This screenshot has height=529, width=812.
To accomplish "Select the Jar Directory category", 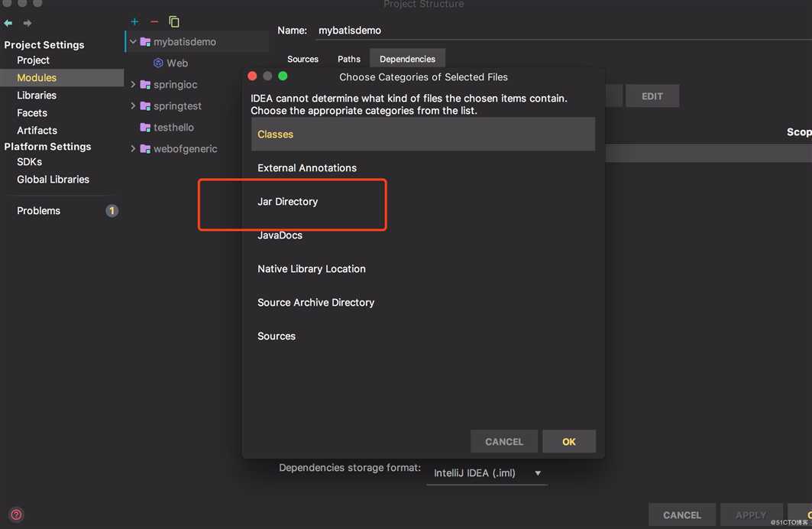I will [423, 202].
